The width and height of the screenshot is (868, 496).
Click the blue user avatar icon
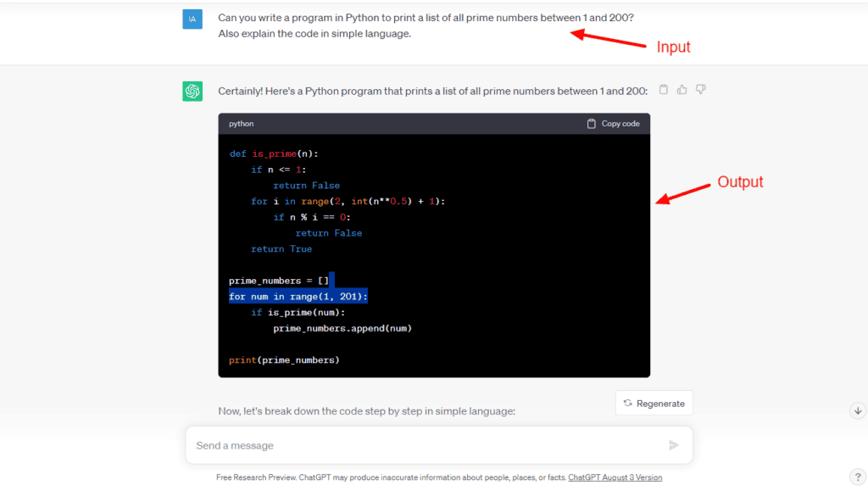(192, 19)
